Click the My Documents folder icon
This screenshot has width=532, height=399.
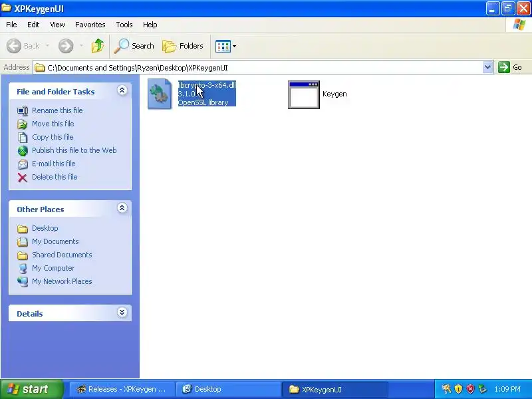click(23, 241)
